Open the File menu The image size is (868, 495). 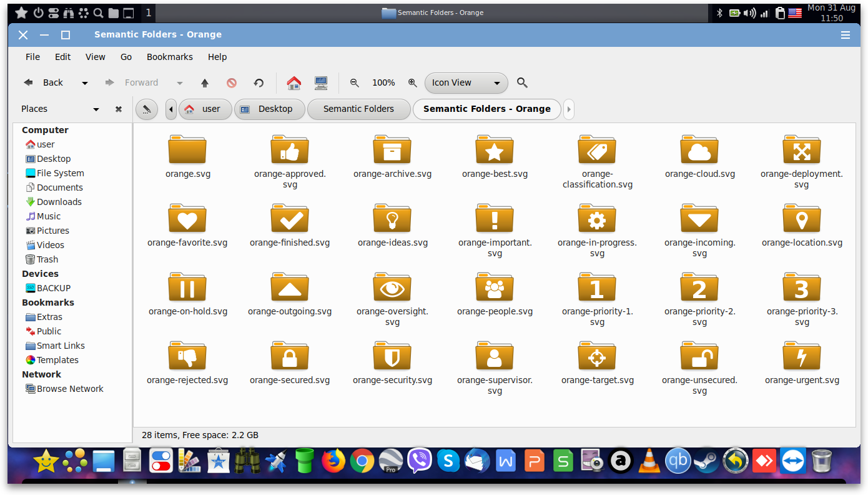(x=32, y=57)
